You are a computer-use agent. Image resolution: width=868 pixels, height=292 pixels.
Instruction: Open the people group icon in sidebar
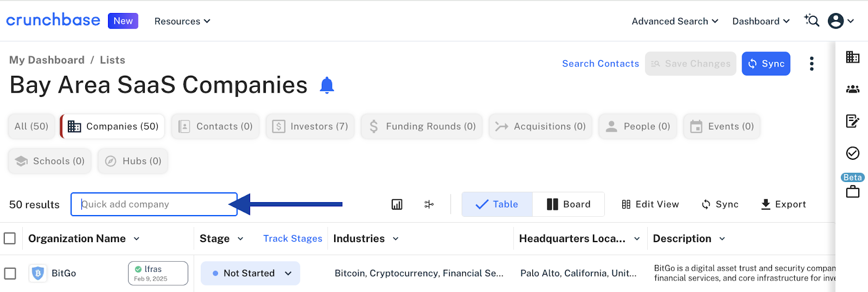point(852,89)
